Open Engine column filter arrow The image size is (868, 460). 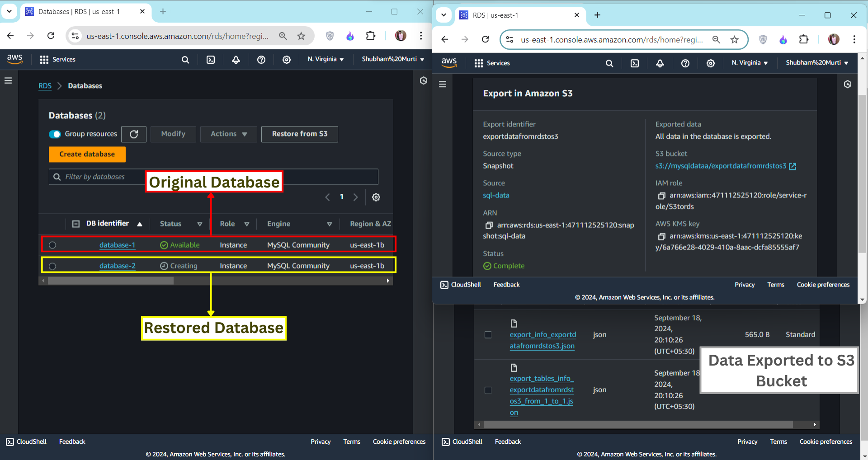pyautogui.click(x=330, y=224)
